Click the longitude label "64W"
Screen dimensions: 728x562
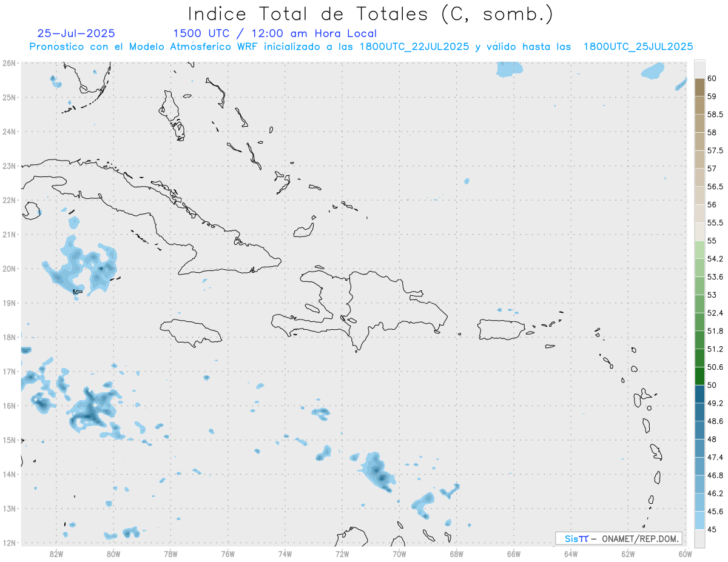point(571,553)
